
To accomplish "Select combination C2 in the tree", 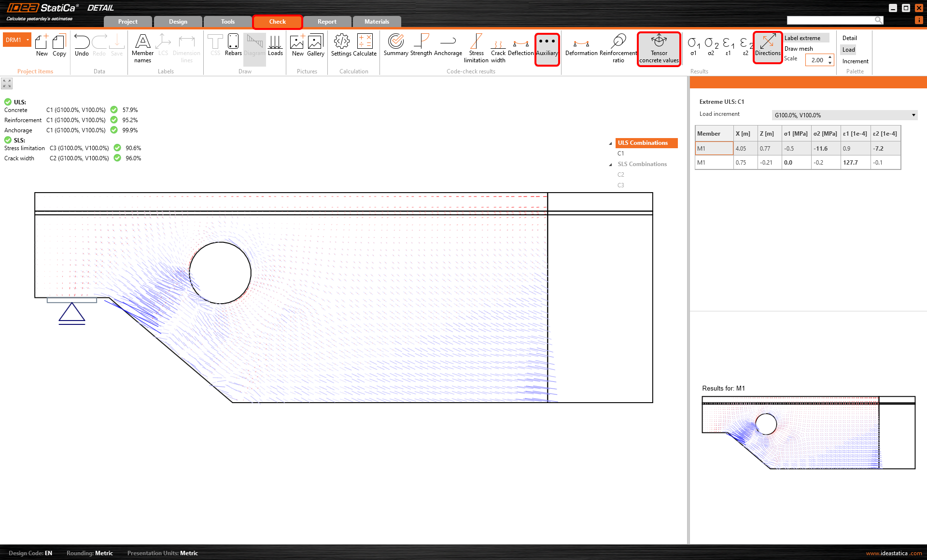I will point(621,175).
